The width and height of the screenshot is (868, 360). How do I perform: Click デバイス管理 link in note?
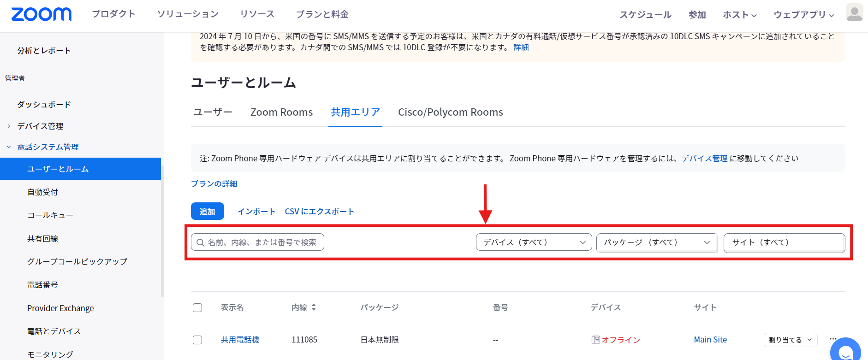704,158
